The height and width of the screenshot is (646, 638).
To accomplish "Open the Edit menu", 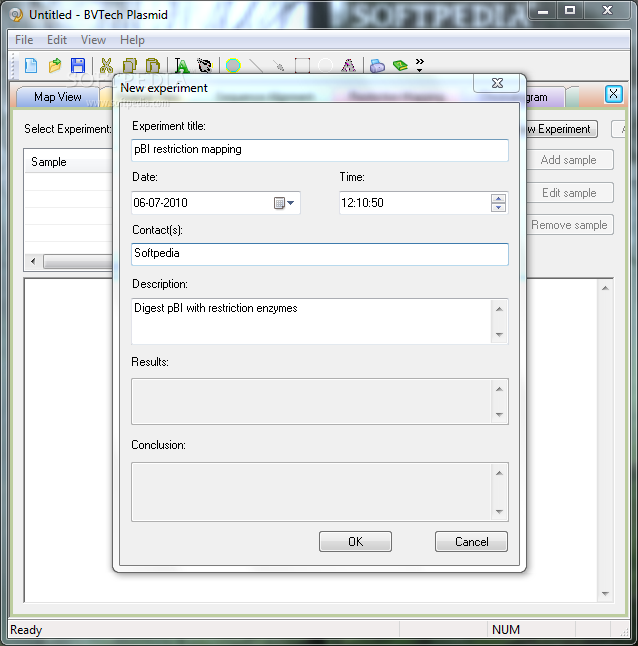I will 57,40.
